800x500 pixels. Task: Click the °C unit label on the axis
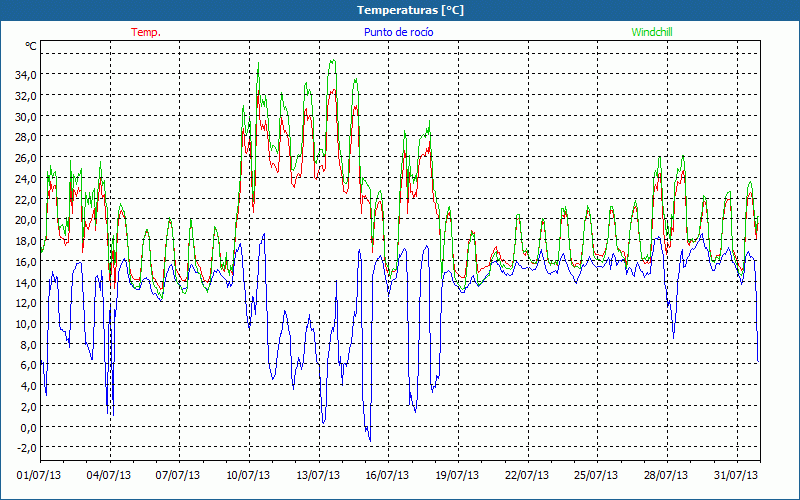click(31, 46)
